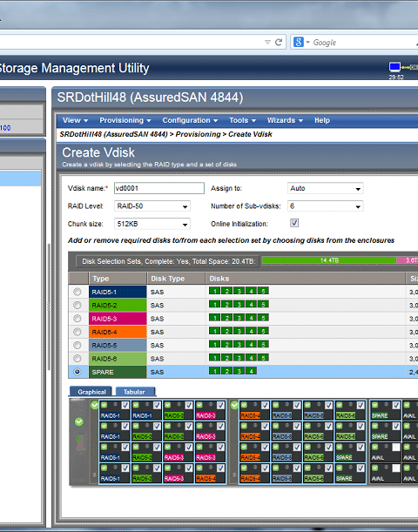This screenshot has width=418, height=532.
Task: Click disk 1 in the RAID5-1 row
Action: tap(214, 291)
